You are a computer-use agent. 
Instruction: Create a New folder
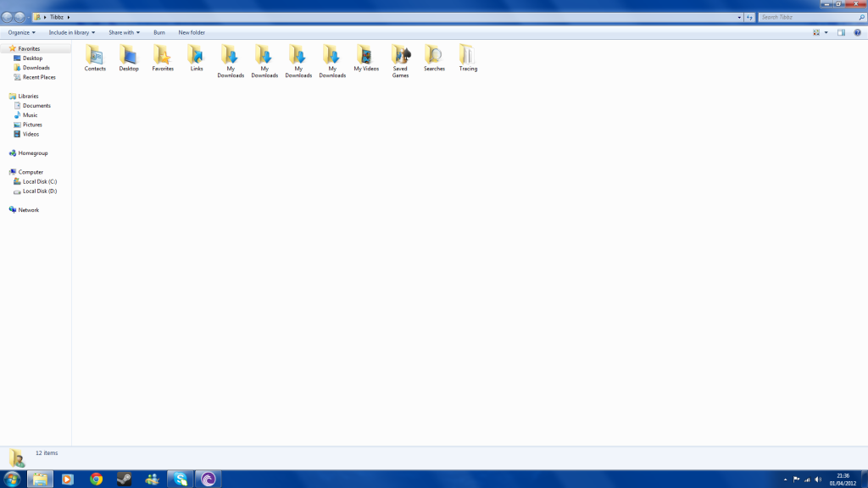(192, 33)
